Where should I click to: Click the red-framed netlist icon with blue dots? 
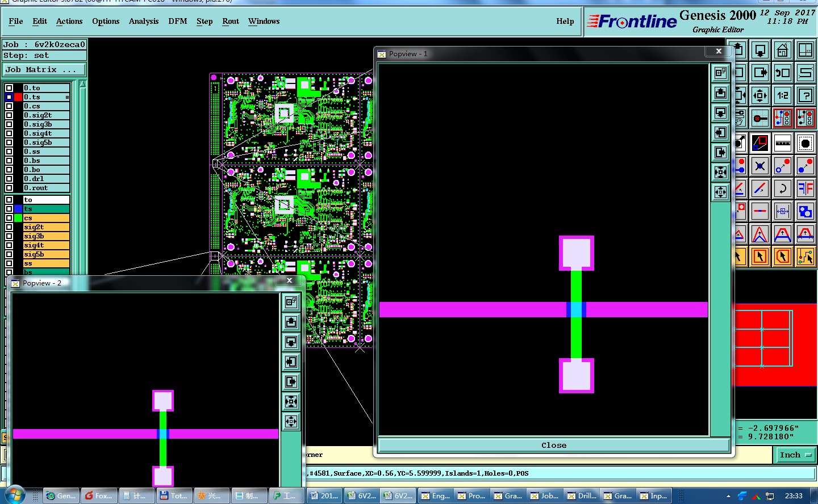783,118
